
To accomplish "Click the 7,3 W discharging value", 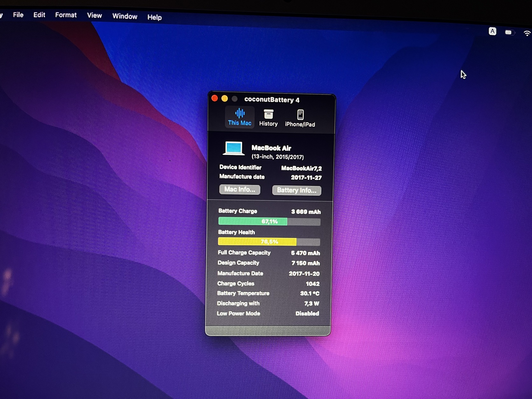I will point(311,304).
